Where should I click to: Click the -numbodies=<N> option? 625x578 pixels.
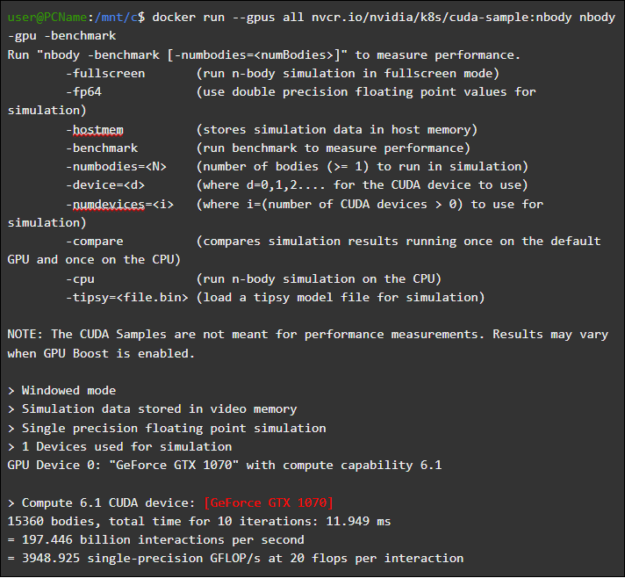(116, 167)
